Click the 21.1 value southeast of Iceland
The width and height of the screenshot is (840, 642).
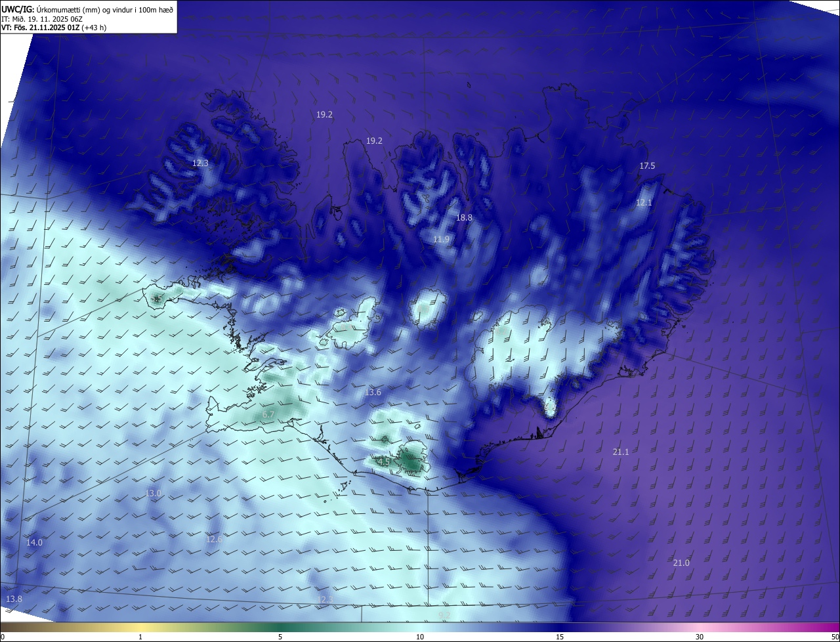[x=621, y=452]
